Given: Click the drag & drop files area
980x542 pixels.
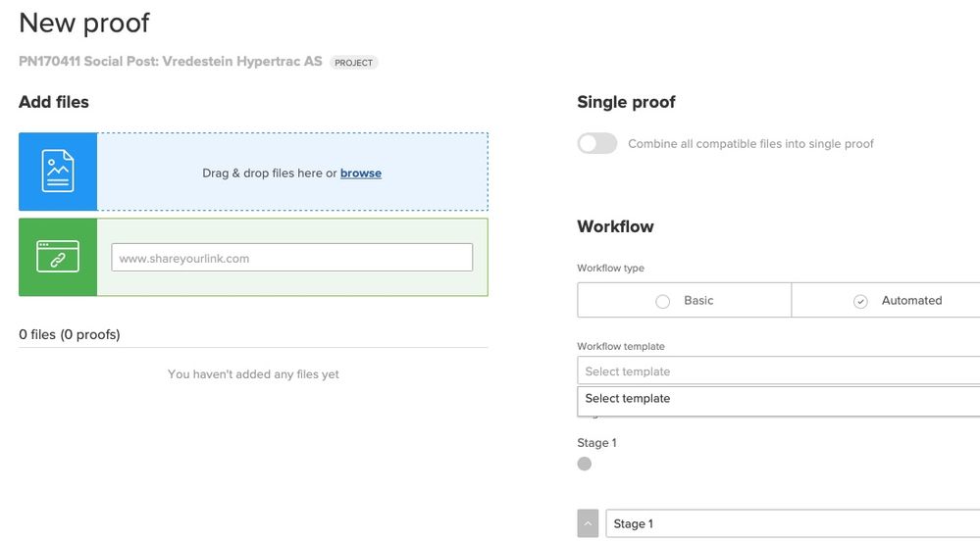Looking at the screenshot, I should tap(291, 172).
